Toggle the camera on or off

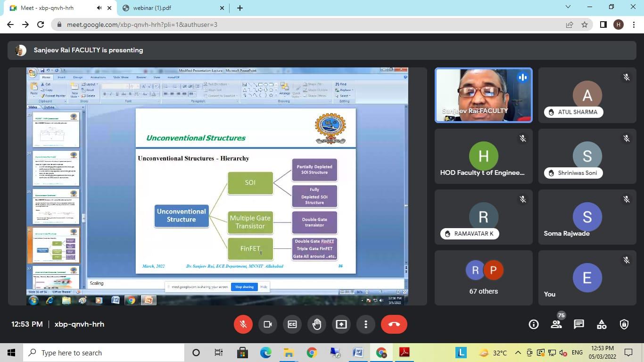point(268,324)
